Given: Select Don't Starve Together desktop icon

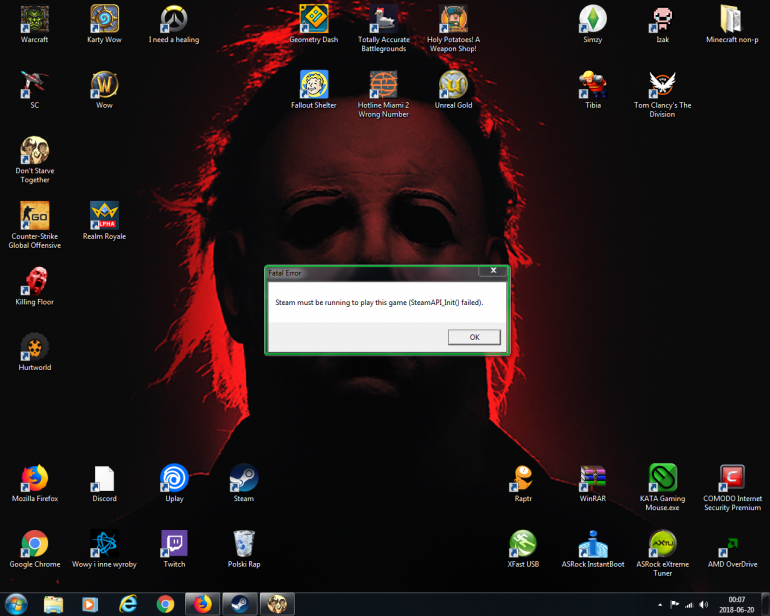Looking at the screenshot, I should (34, 160).
